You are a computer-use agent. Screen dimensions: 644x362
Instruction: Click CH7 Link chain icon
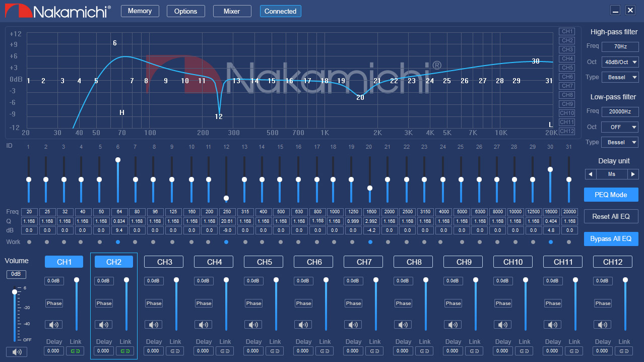[x=374, y=351]
